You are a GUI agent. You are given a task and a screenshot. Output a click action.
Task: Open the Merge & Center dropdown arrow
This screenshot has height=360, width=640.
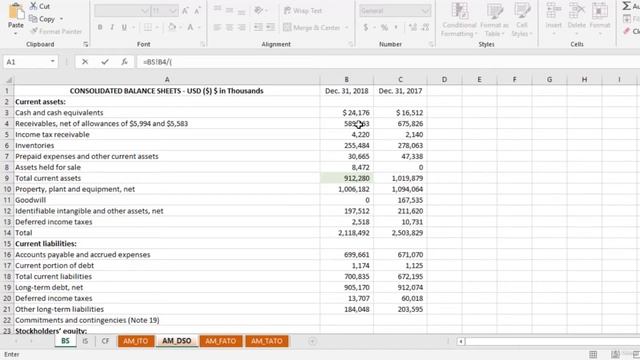[x=347, y=27]
